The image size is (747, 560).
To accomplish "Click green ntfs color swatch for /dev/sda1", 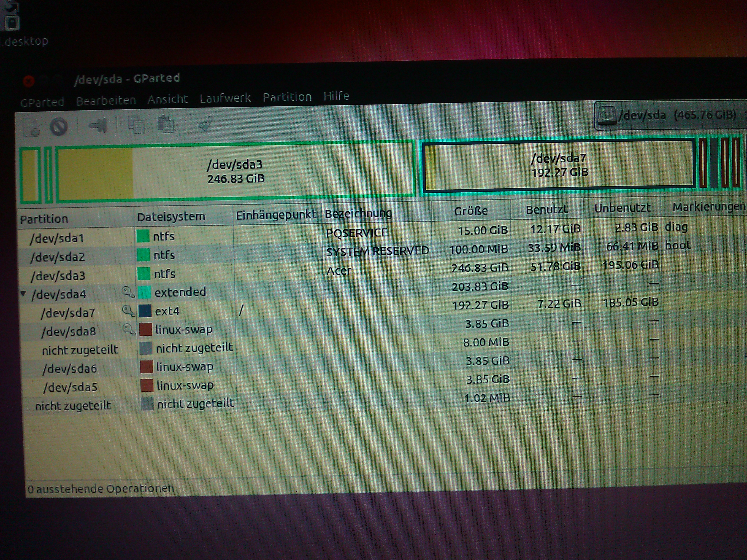I will [x=143, y=236].
